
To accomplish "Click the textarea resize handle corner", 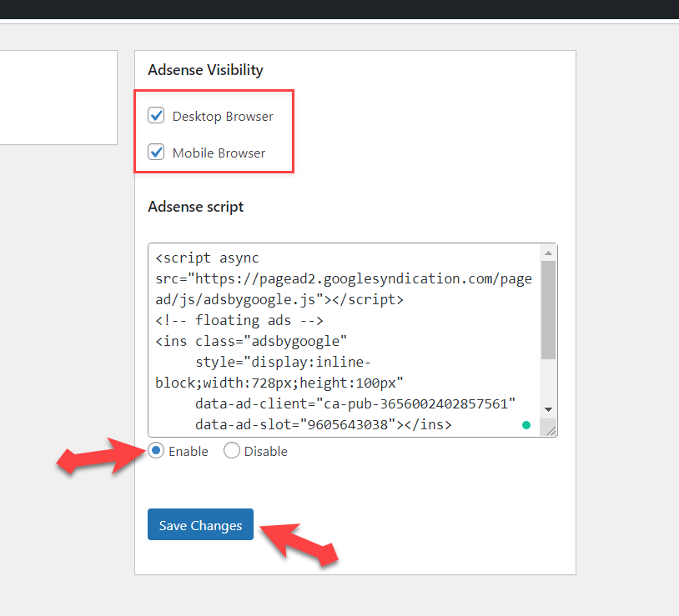I will click(550, 429).
